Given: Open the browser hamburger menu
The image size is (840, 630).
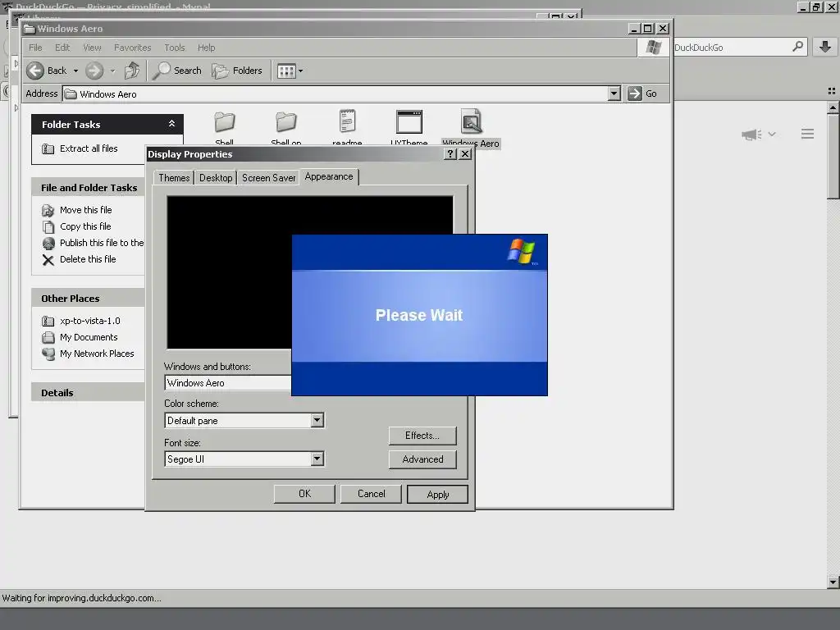Looking at the screenshot, I should point(807,134).
